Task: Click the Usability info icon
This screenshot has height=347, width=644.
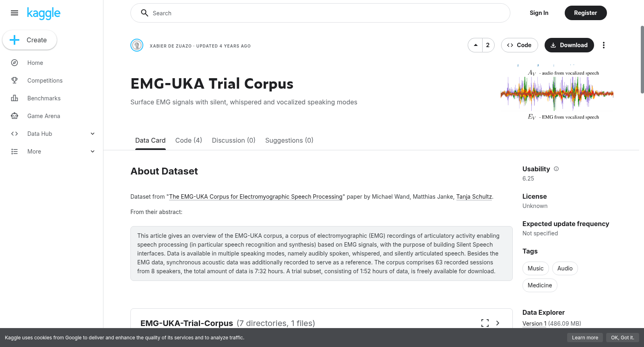Action: (556, 169)
